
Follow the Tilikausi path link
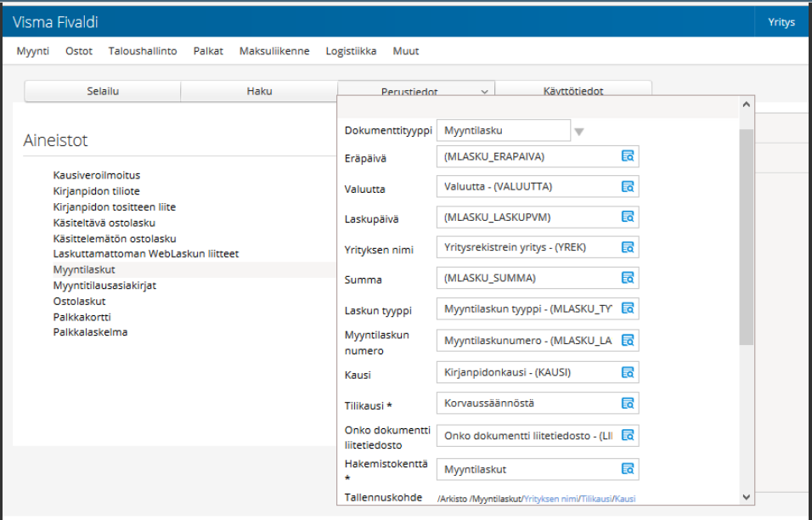(596, 499)
